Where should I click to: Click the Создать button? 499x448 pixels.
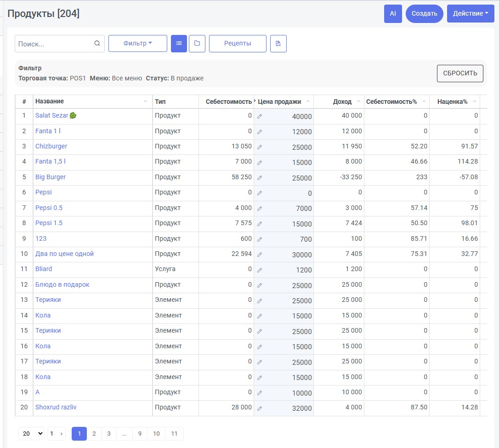tap(425, 13)
